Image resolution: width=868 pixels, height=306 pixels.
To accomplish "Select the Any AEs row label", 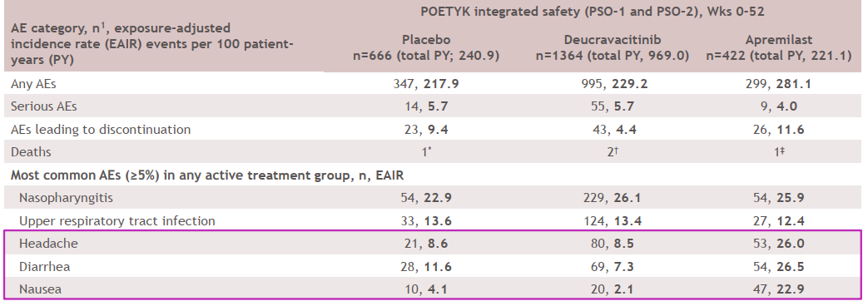I will (33, 84).
